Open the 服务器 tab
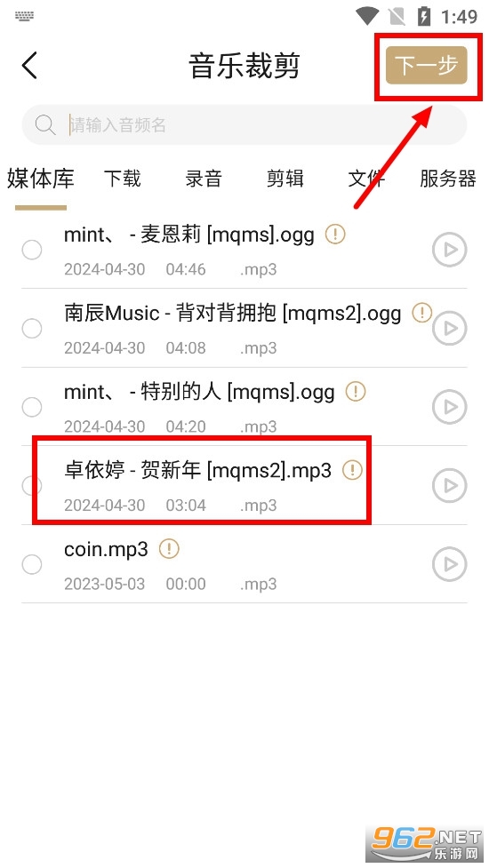Viewport: 489px width, 868px height. pyautogui.click(x=447, y=179)
